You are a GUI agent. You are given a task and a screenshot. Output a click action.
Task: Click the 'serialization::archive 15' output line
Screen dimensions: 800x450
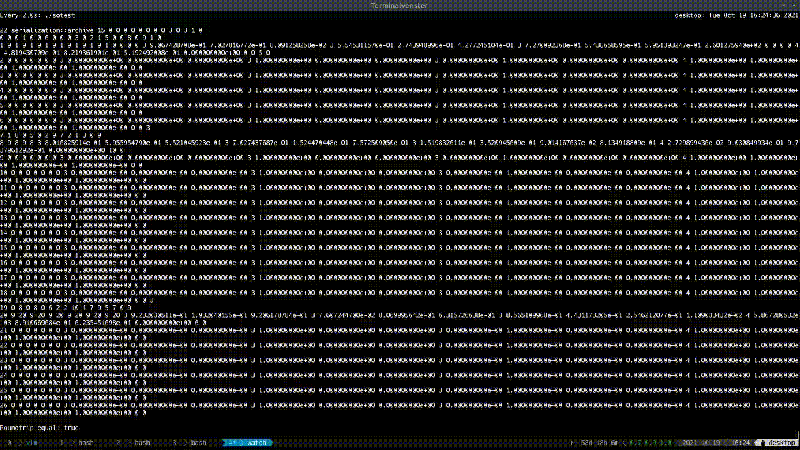pyautogui.click(x=101, y=31)
